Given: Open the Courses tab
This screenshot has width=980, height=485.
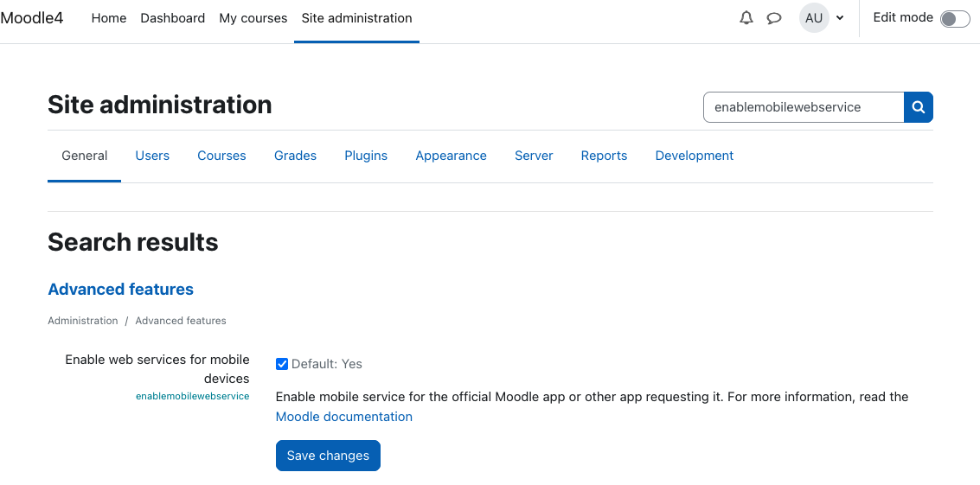Looking at the screenshot, I should tap(221, 156).
